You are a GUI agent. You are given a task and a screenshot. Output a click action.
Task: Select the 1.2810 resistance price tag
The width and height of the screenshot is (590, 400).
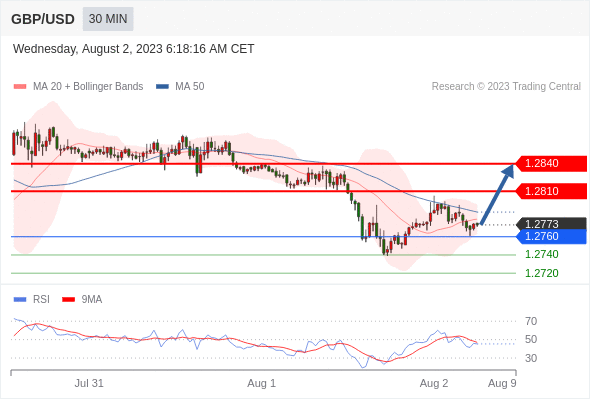551,191
